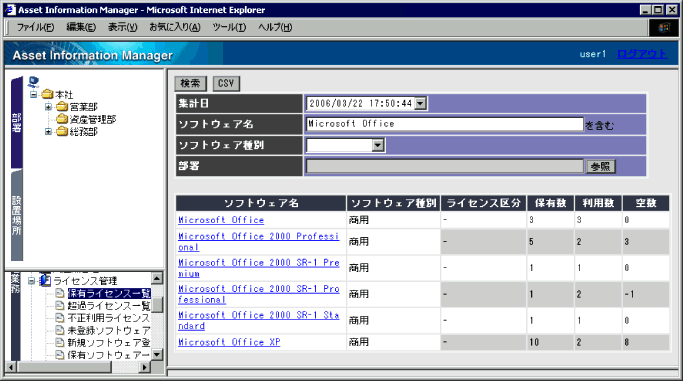
Task: Open the ソフトウェア種別 dropdown
Action: (378, 145)
